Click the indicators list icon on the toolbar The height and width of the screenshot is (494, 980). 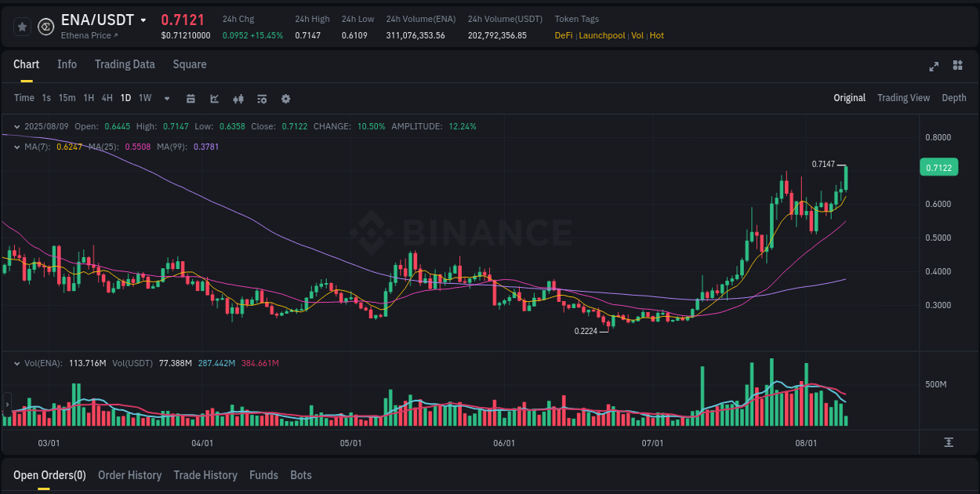[261, 98]
